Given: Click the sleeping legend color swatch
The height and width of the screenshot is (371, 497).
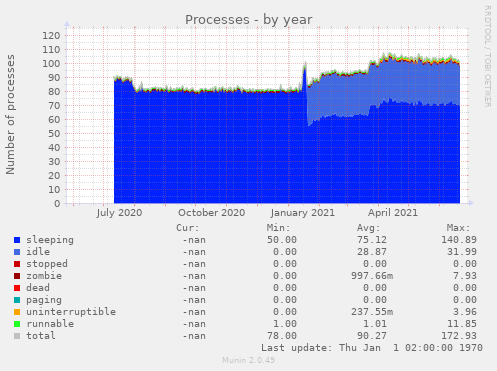Looking at the screenshot, I should (17, 240).
